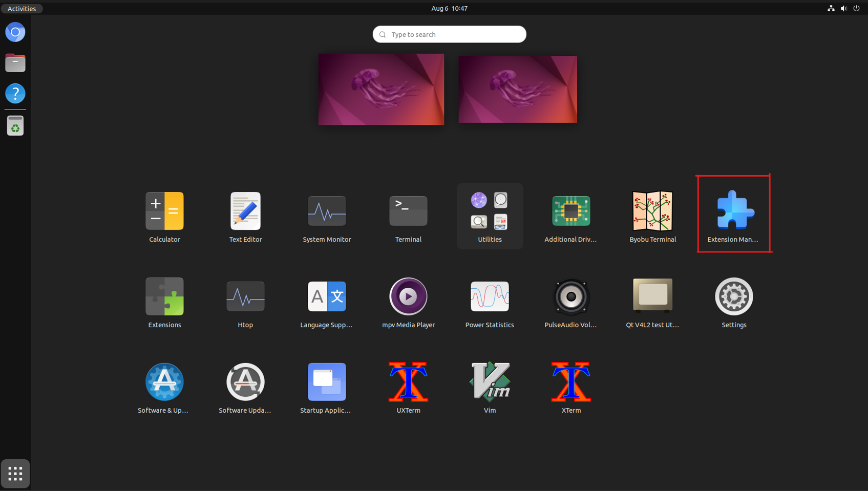The image size is (868, 491).
Task: Open the power menu icon
Action: (856, 9)
